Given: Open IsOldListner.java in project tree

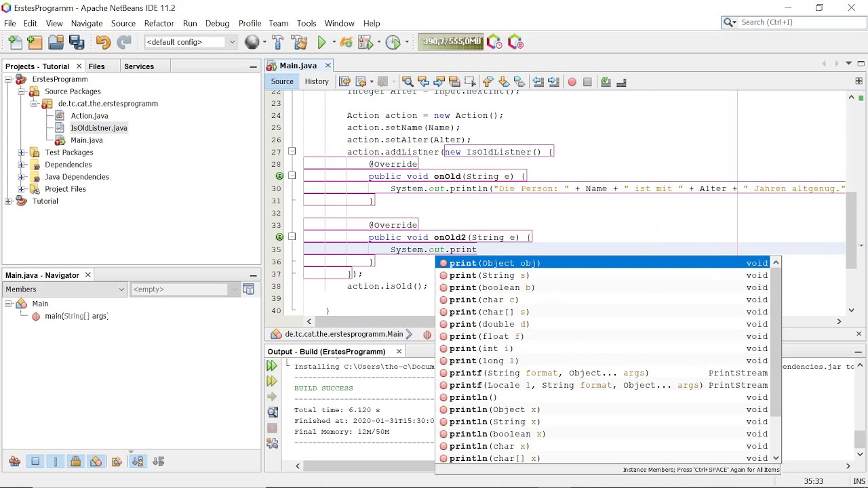Looking at the screenshot, I should pyautogui.click(x=98, y=128).
